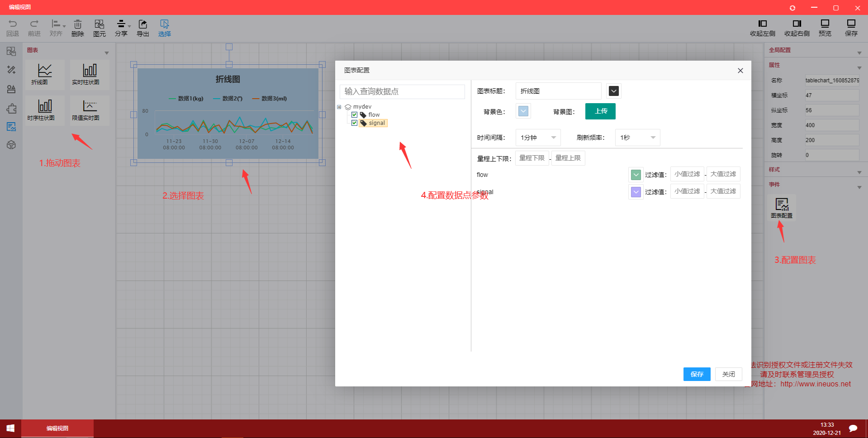Image resolution: width=868 pixels, height=438 pixels.
Task: Focus the 输入查询数据点 search field
Action: (402, 91)
